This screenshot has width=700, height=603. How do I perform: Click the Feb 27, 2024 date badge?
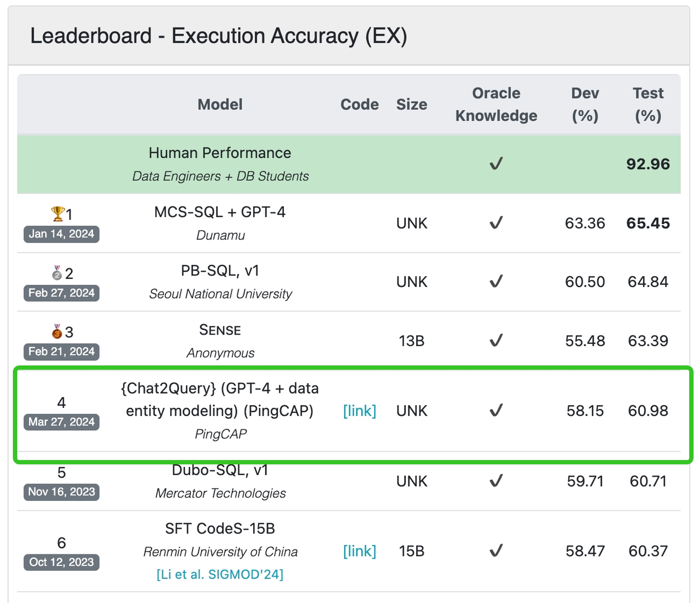(x=61, y=293)
